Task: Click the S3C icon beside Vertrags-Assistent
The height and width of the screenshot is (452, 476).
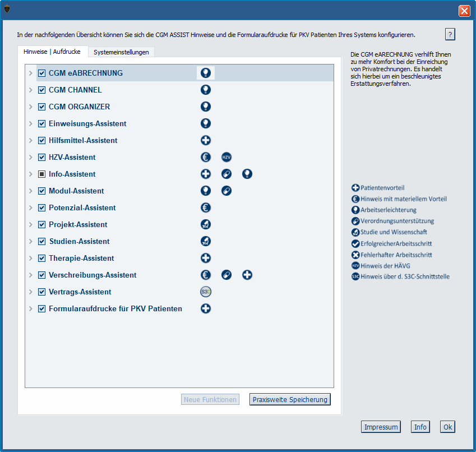Action: click(x=206, y=292)
